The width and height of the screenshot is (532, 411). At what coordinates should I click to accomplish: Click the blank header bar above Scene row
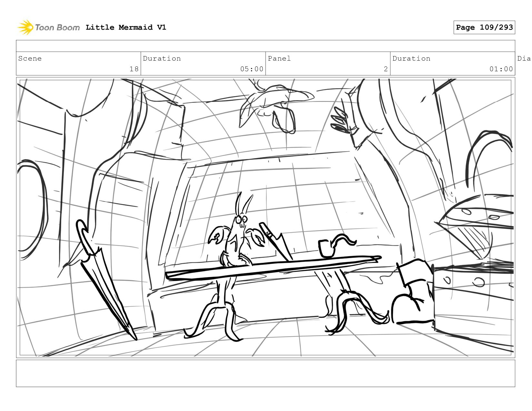265,46
